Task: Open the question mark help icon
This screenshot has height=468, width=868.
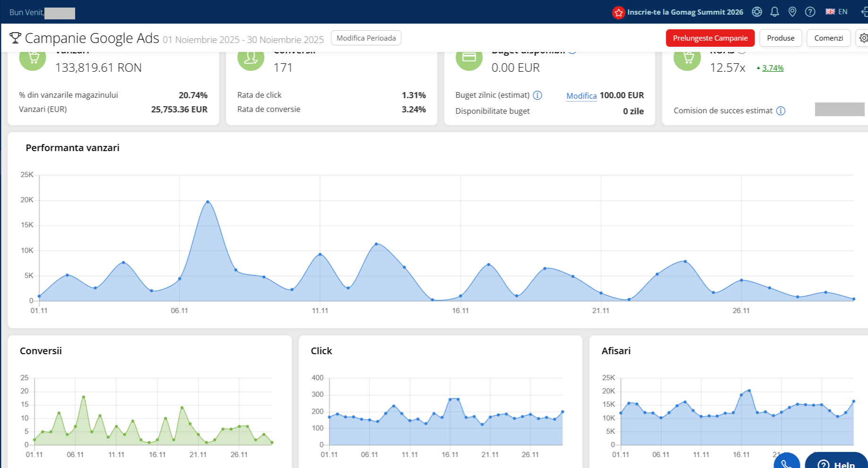Action: coord(810,12)
